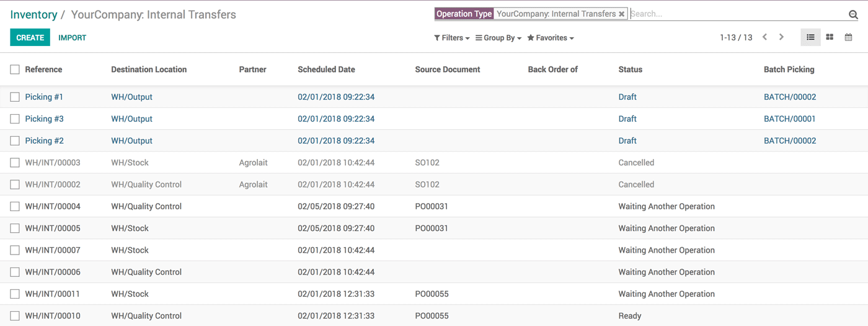
Task: Check the box for WH/INT/00004
Action: [15, 207]
